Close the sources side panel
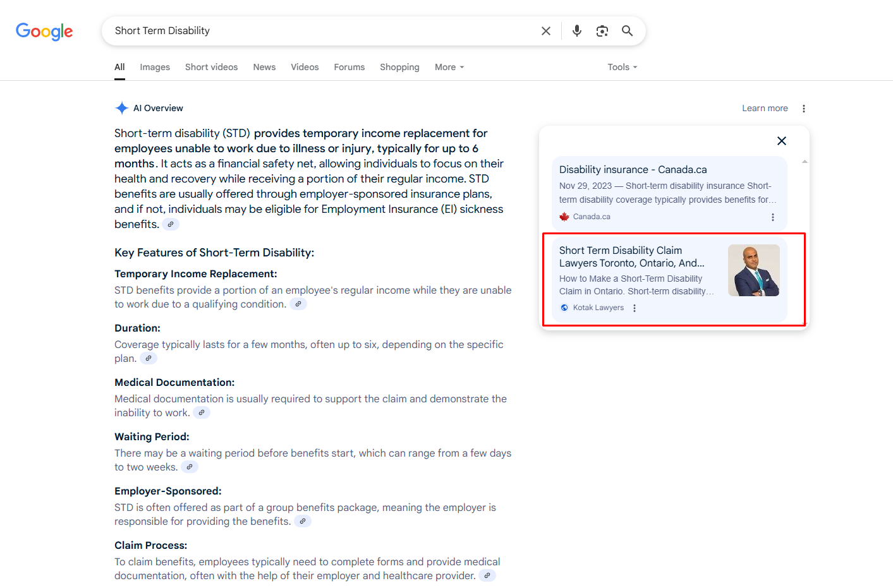The height and width of the screenshot is (588, 893). pyautogui.click(x=781, y=141)
